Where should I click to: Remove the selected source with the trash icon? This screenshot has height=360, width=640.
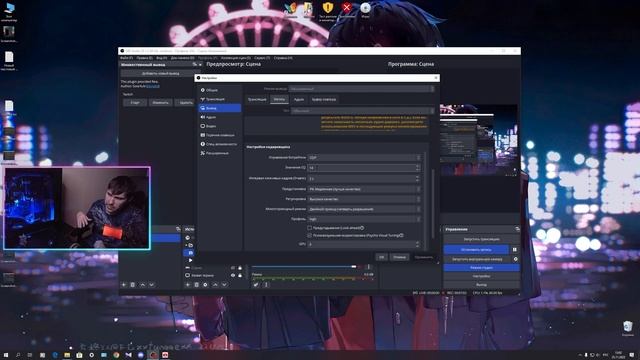click(x=196, y=285)
